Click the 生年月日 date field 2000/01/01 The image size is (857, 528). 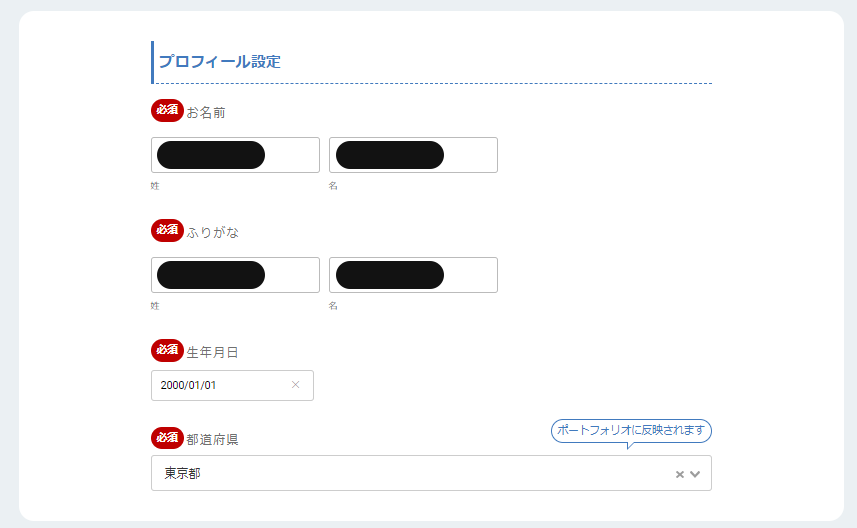tap(232, 385)
